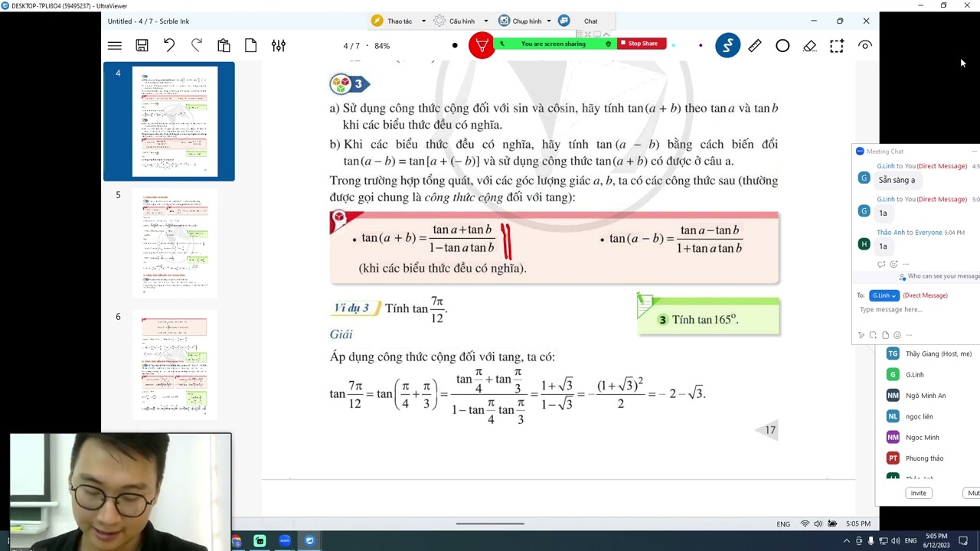Click the 84% zoom level indicator

click(x=382, y=46)
